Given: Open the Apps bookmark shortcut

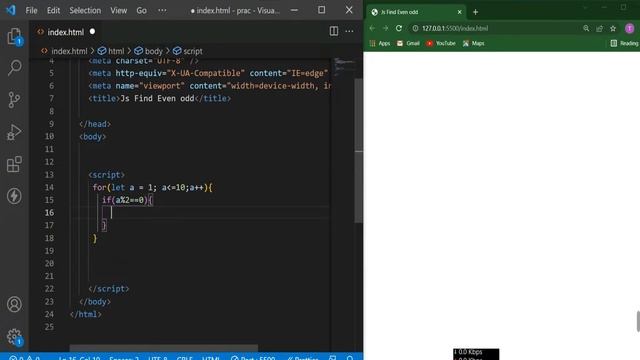Looking at the screenshot, I should pyautogui.click(x=380, y=43).
